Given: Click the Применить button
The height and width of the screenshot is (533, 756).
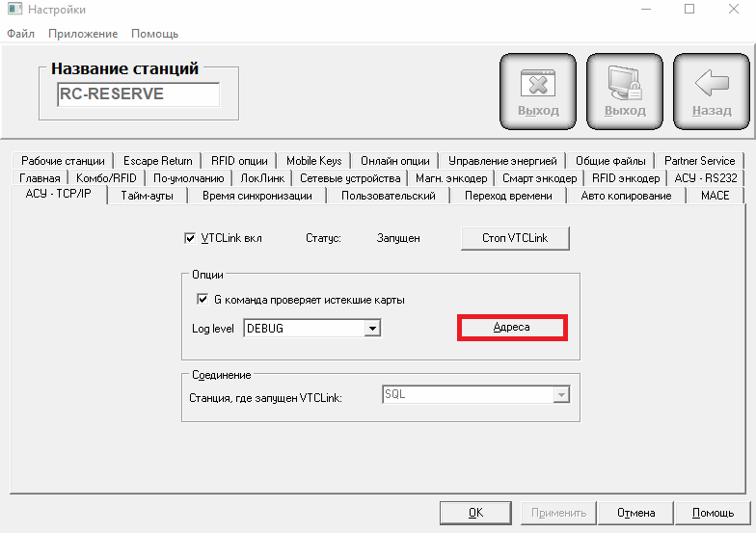Looking at the screenshot, I should click(x=558, y=513).
